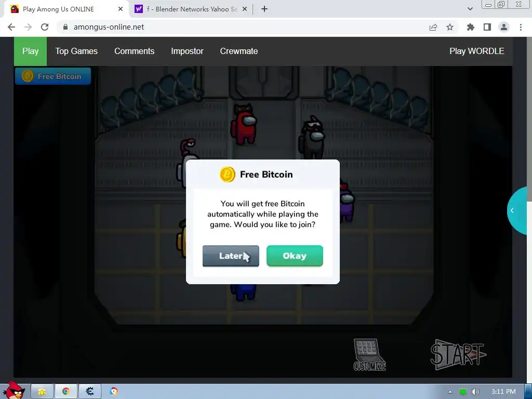Viewport: 532px width, 399px height.
Task: Click the browser back arrow
Action: pos(11,27)
